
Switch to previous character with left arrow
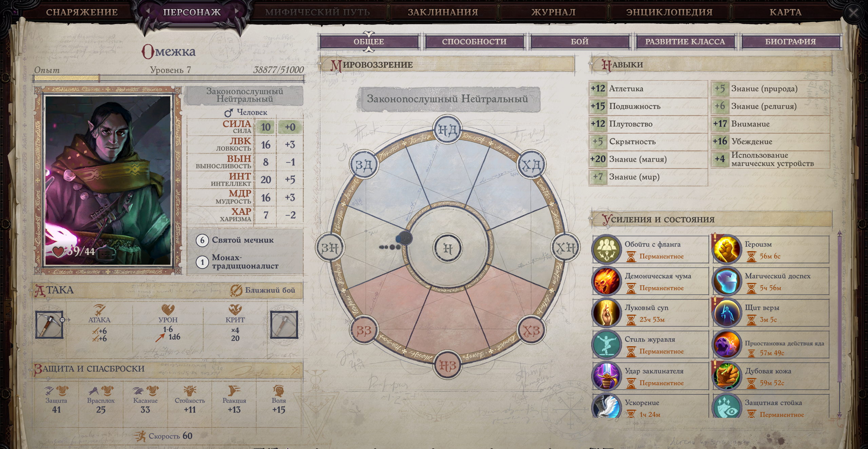coord(148,11)
